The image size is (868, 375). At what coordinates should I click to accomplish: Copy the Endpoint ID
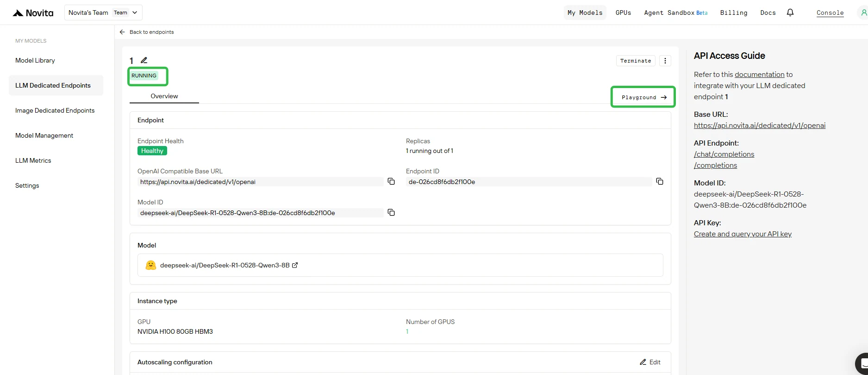pos(660,182)
